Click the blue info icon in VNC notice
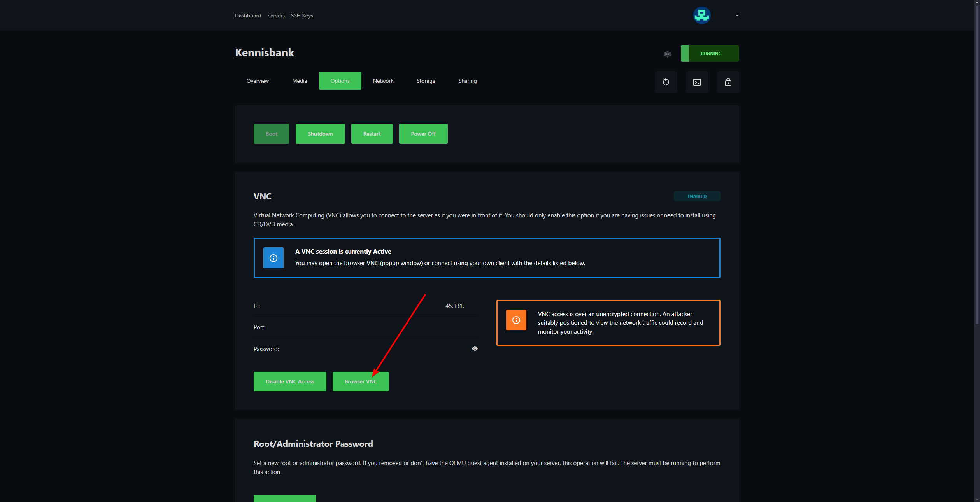 [273, 258]
